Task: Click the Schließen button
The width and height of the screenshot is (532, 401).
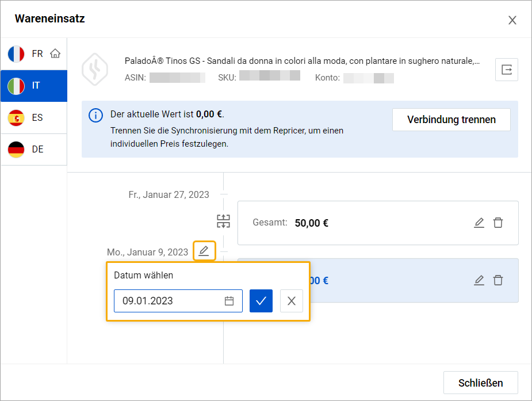Action: [480, 383]
